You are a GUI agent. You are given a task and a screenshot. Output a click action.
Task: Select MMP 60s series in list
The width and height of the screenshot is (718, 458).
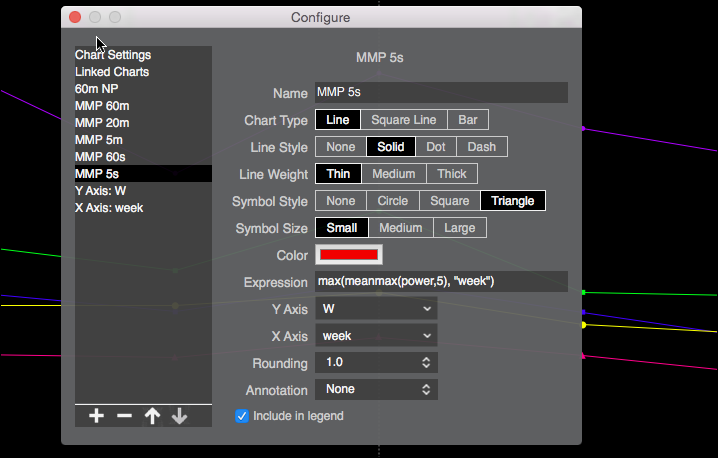point(143,157)
